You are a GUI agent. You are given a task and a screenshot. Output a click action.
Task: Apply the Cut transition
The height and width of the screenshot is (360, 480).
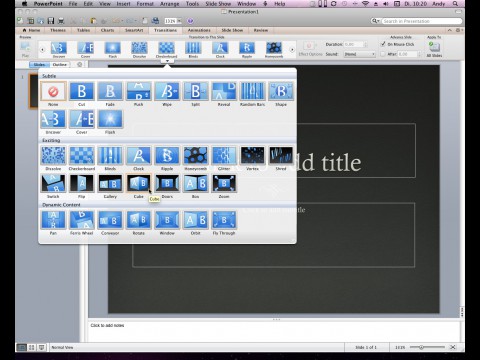[x=82, y=91]
